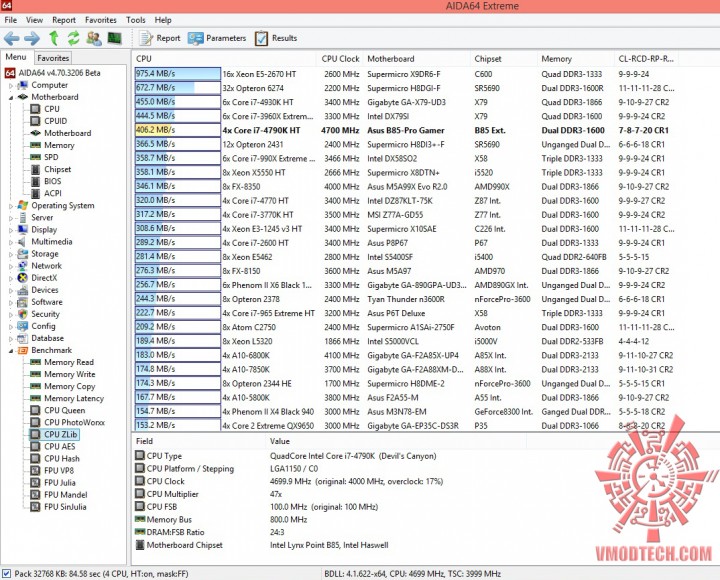Select the "4x Core i7-4770 HT" row
The width and height of the screenshot is (720, 580).
[404, 201]
